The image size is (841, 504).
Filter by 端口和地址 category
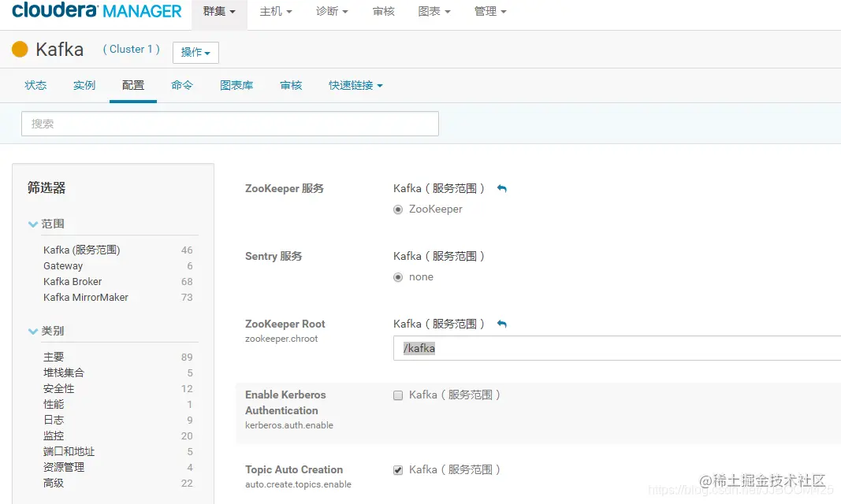[x=69, y=451]
